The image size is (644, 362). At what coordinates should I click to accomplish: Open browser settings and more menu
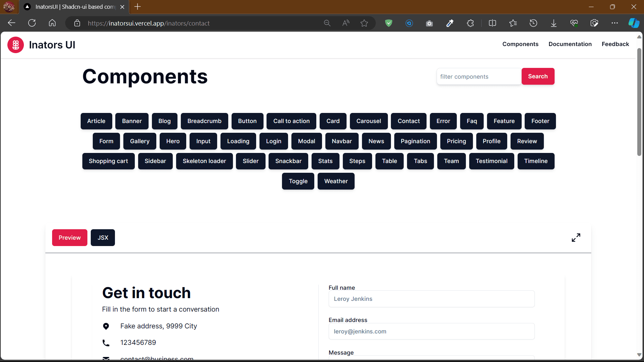pyautogui.click(x=614, y=23)
